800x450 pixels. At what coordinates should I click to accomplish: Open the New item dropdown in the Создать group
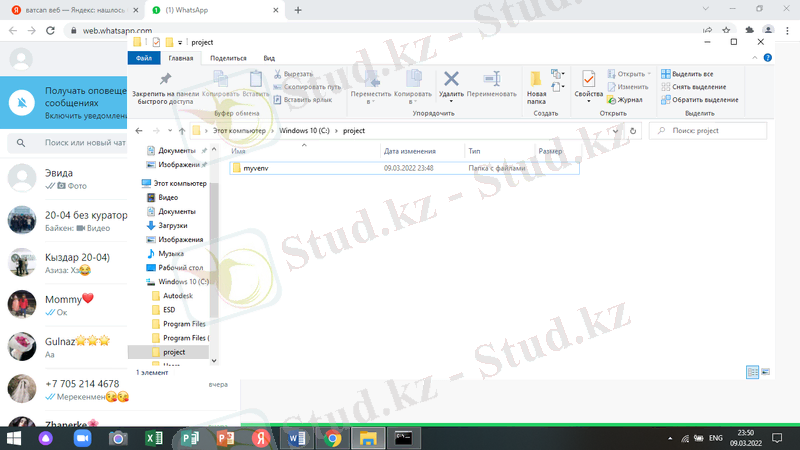coord(558,74)
